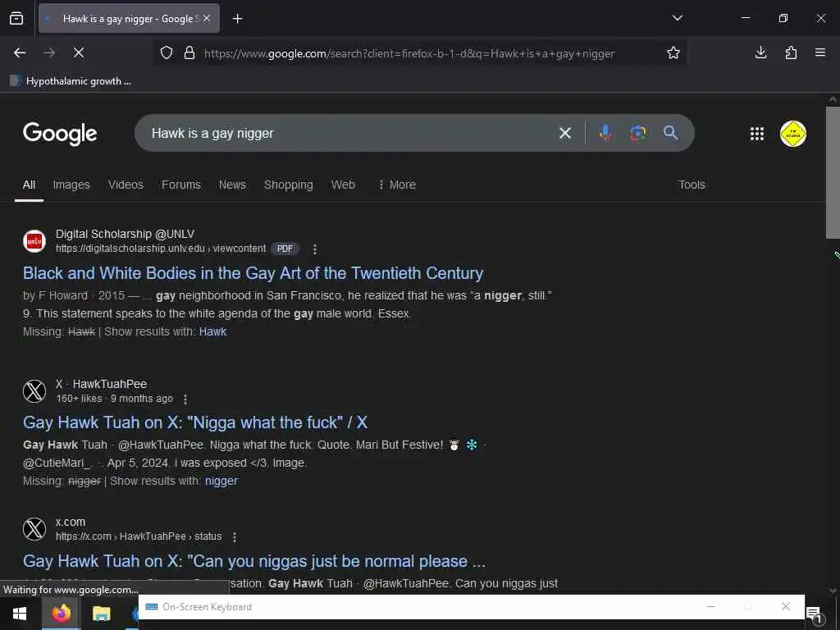Search by image with Google Lens
The width and height of the screenshot is (840, 630).
pyautogui.click(x=638, y=133)
